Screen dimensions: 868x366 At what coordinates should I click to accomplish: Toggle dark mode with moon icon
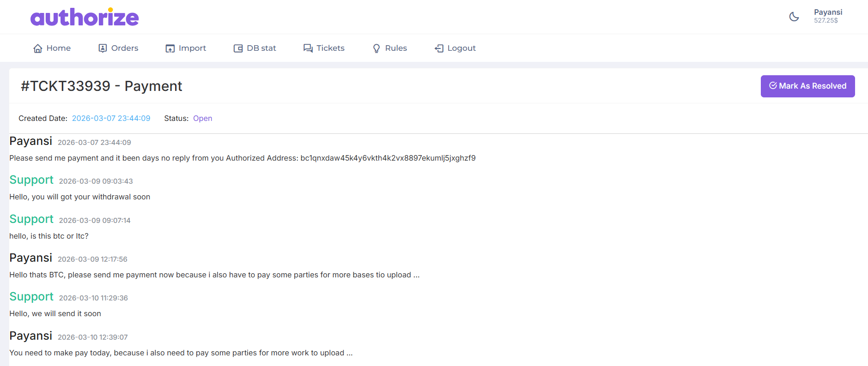794,17
